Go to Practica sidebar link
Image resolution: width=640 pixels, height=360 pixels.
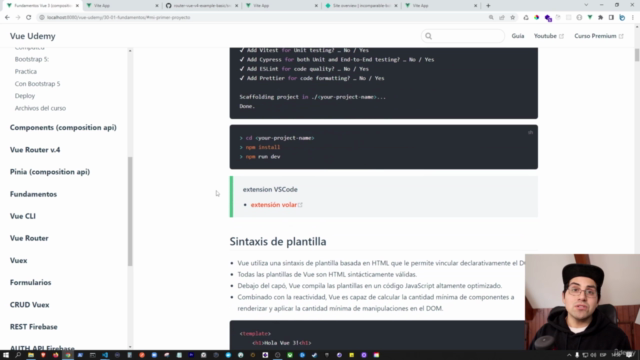coord(26,71)
